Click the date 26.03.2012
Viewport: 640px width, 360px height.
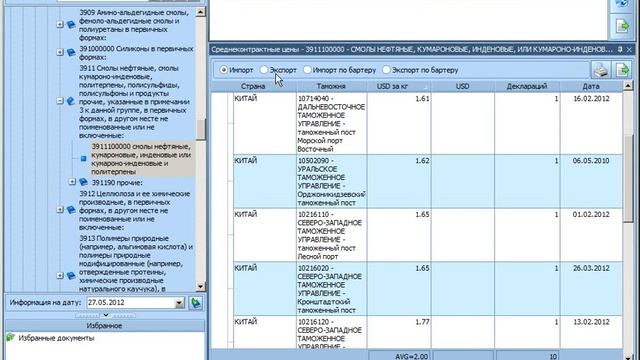tap(591, 268)
